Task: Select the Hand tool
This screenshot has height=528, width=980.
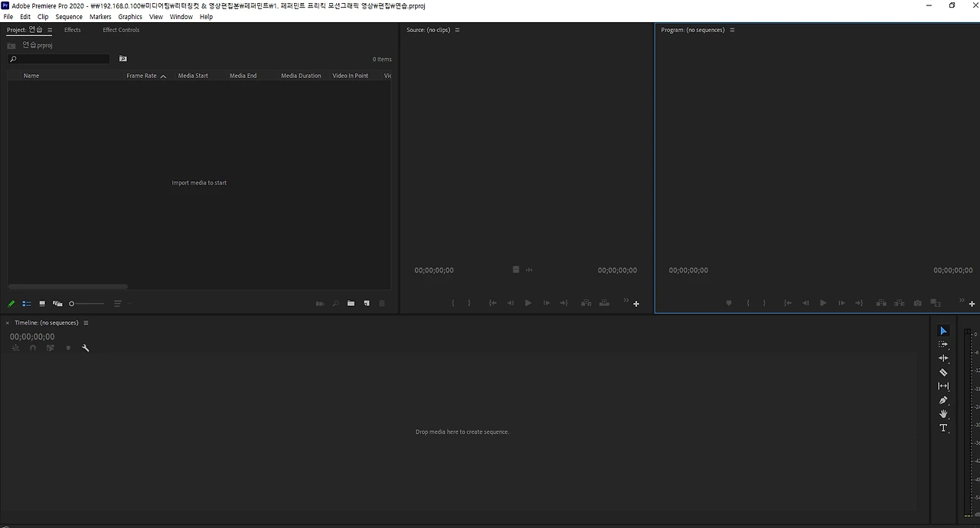Action: [x=943, y=414]
